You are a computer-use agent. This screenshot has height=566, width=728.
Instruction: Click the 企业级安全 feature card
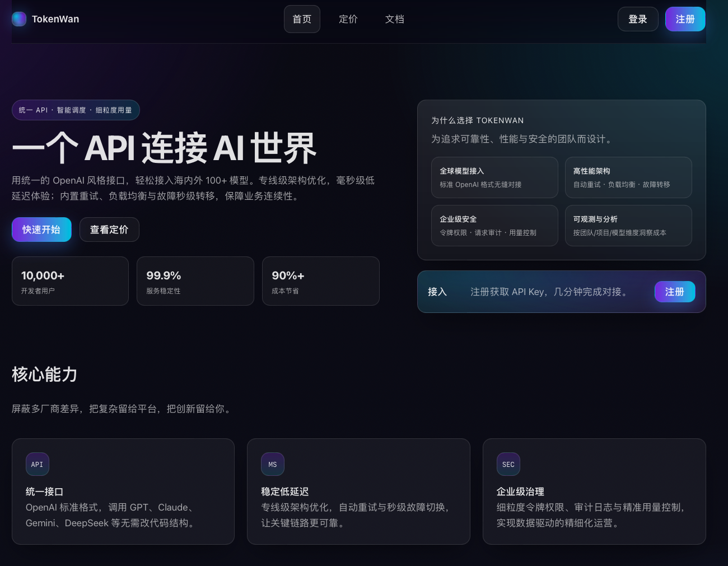[x=494, y=226]
